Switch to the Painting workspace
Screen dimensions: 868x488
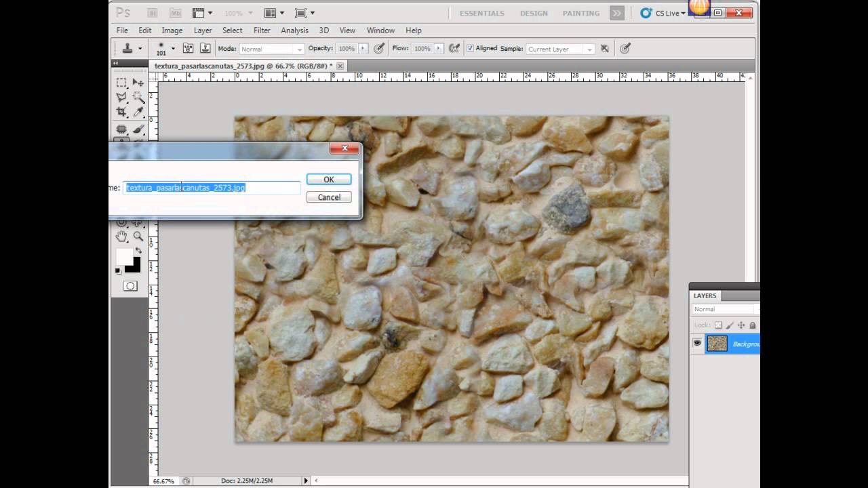[x=581, y=13]
